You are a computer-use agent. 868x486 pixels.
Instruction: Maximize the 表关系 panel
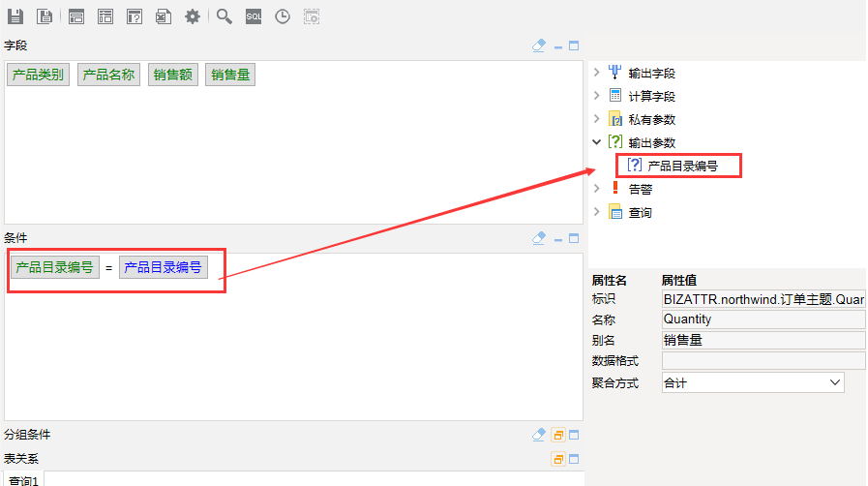574,459
